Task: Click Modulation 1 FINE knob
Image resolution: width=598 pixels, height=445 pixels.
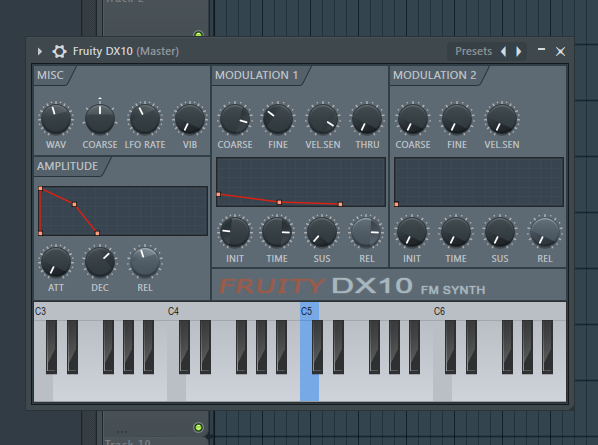Action: click(x=278, y=119)
